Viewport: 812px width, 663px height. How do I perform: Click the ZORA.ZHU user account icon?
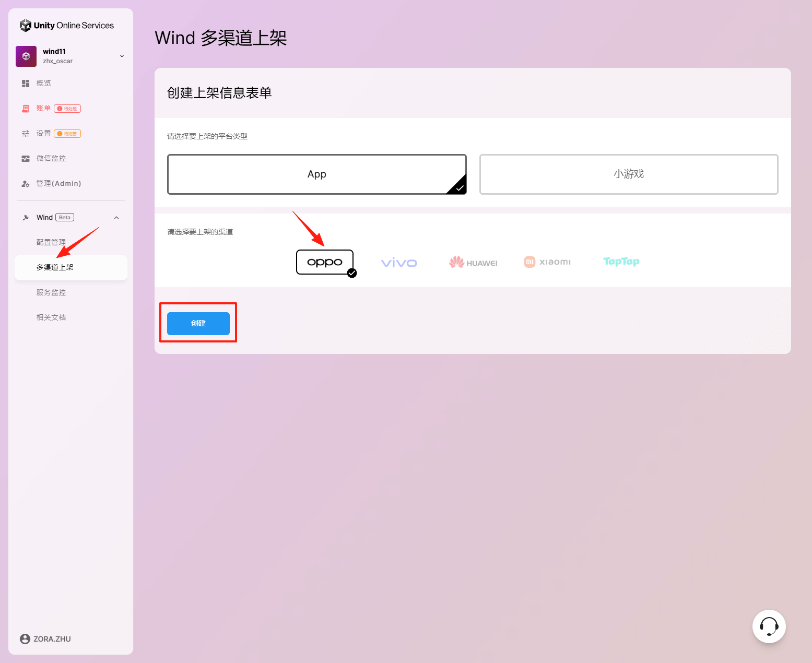pos(25,639)
